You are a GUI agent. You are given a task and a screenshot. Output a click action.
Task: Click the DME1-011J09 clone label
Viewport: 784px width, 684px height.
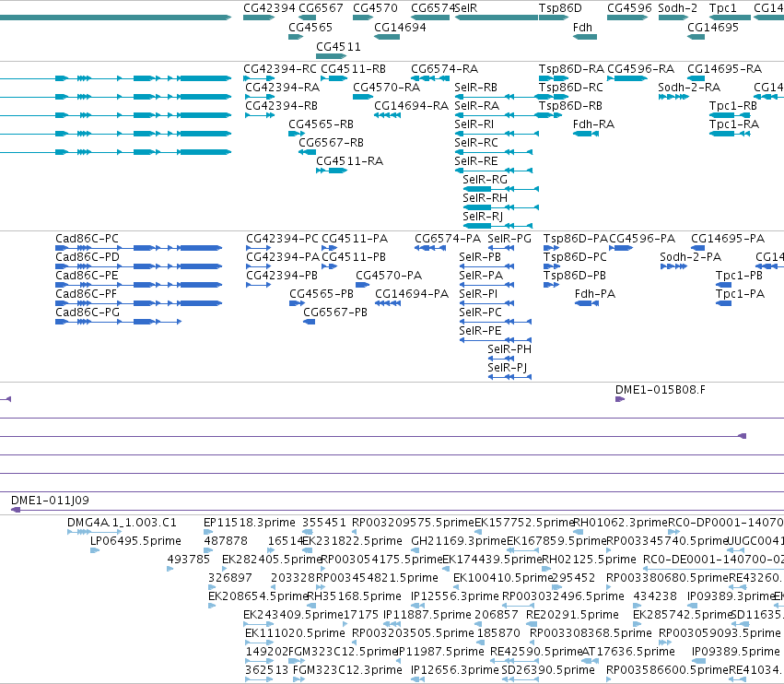[x=50, y=501]
